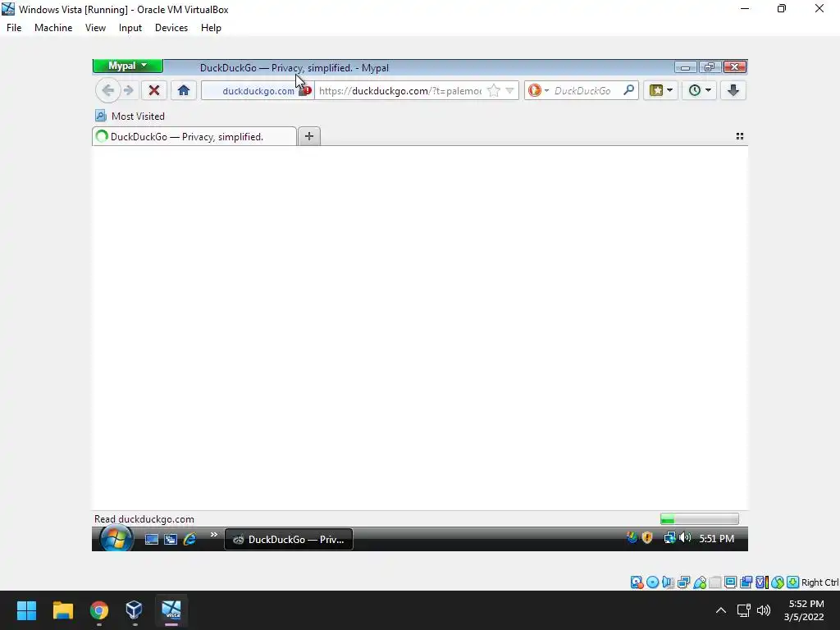The height and width of the screenshot is (630, 840).
Task: Open the History clock dropdown button
Action: click(x=700, y=90)
